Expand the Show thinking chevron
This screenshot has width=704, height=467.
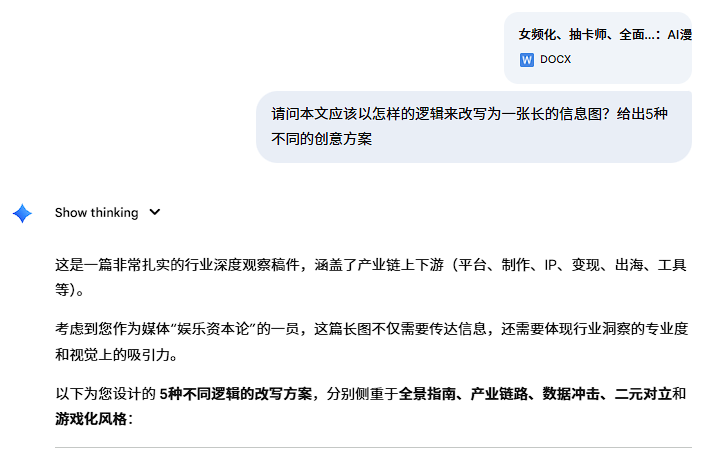click(154, 212)
